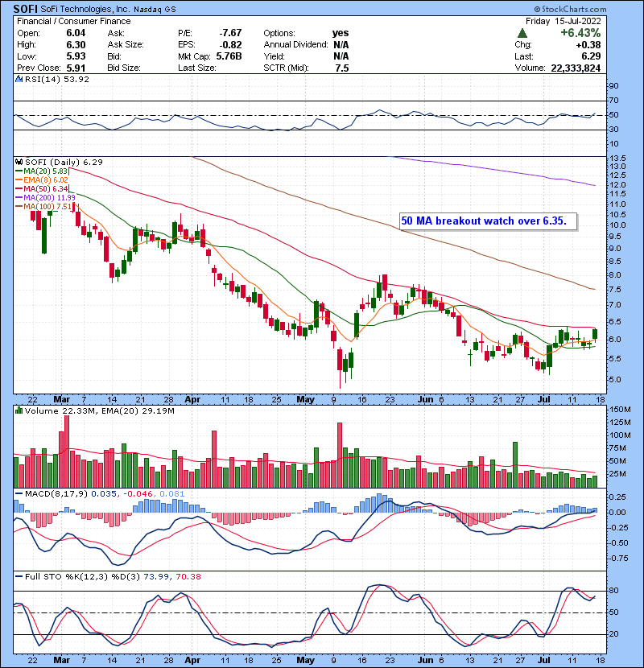644x668 pixels.
Task: Click the 90 label on RSI axis
Action: coord(613,86)
